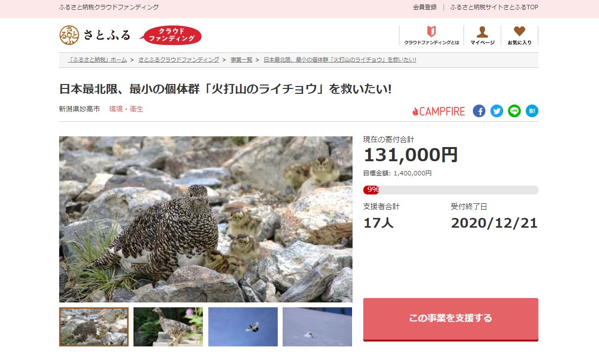Bookmark with the Hatena B! icon
599x364 pixels.
pyautogui.click(x=532, y=111)
